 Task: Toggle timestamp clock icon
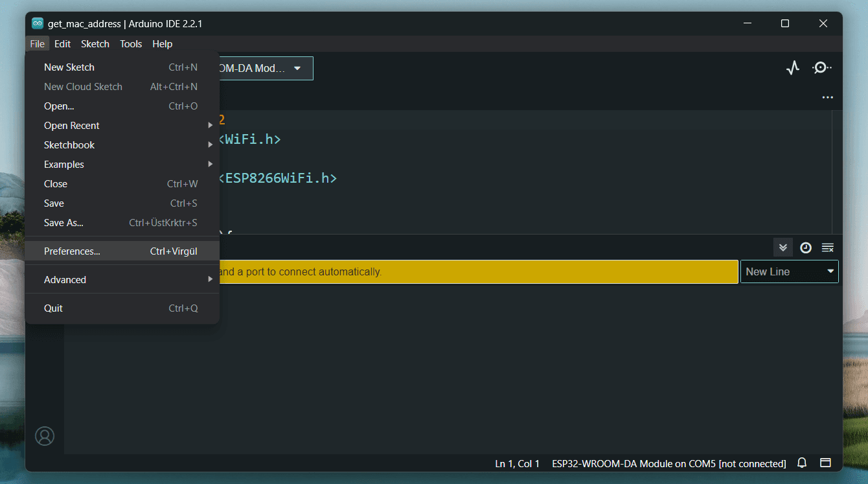tap(805, 248)
